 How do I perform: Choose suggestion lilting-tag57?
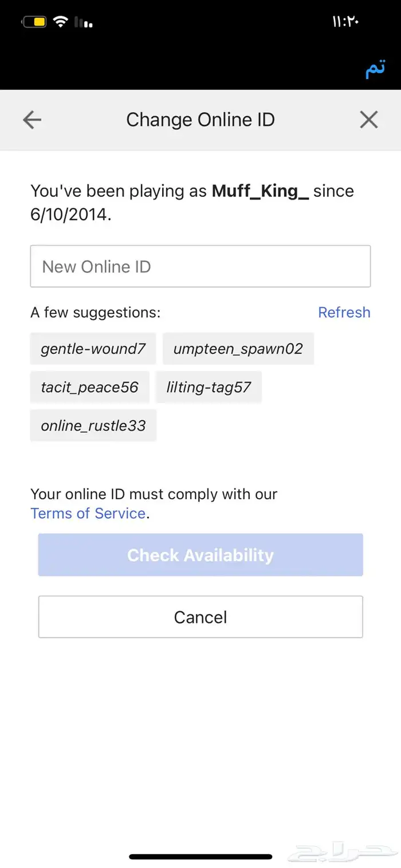209,387
